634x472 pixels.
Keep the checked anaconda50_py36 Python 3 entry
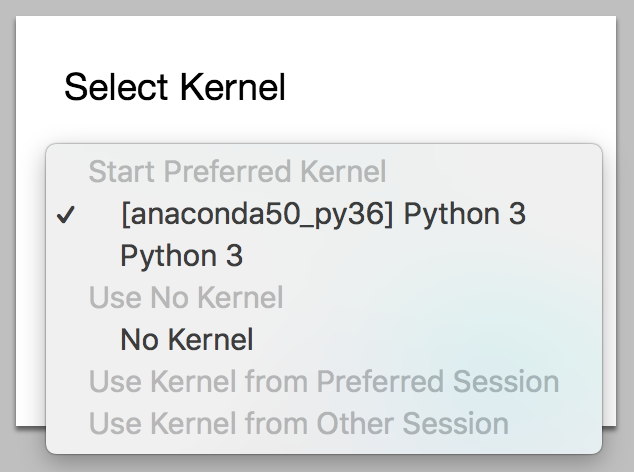322,214
